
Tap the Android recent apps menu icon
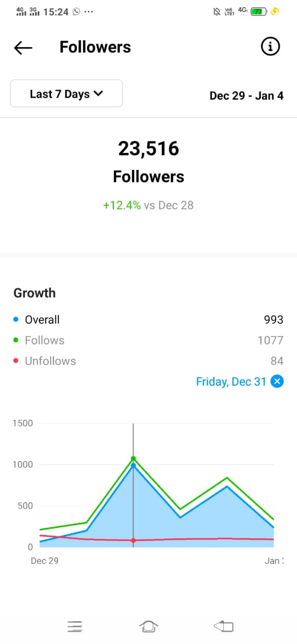click(x=75, y=626)
